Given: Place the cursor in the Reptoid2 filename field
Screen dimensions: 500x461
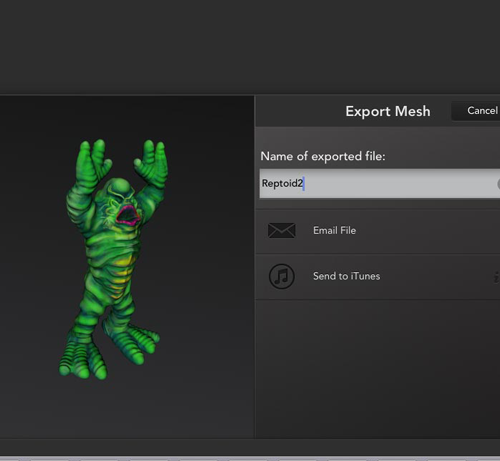Looking at the screenshot, I should coord(380,183).
